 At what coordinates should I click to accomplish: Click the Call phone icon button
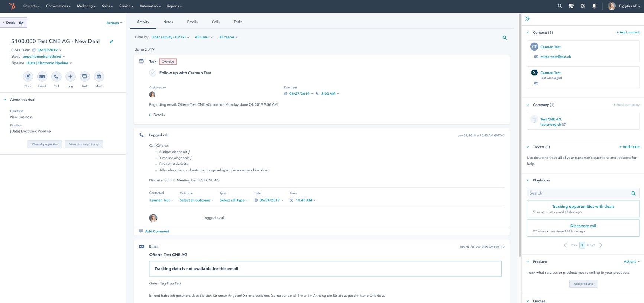(x=56, y=77)
